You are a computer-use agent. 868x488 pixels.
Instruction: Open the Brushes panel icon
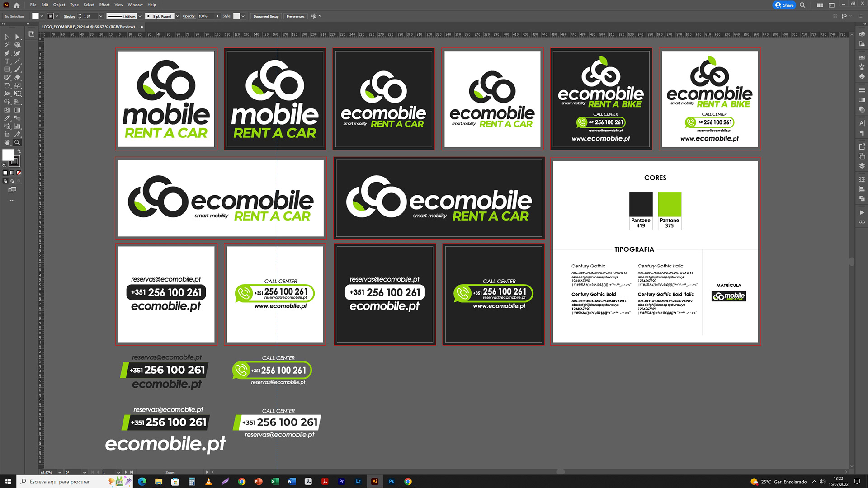pyautogui.click(x=862, y=67)
